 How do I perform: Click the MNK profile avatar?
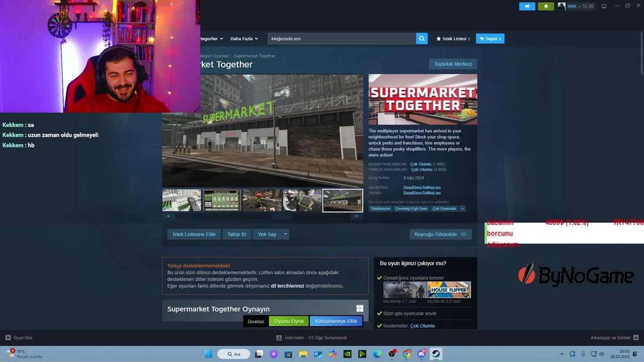(x=561, y=6)
